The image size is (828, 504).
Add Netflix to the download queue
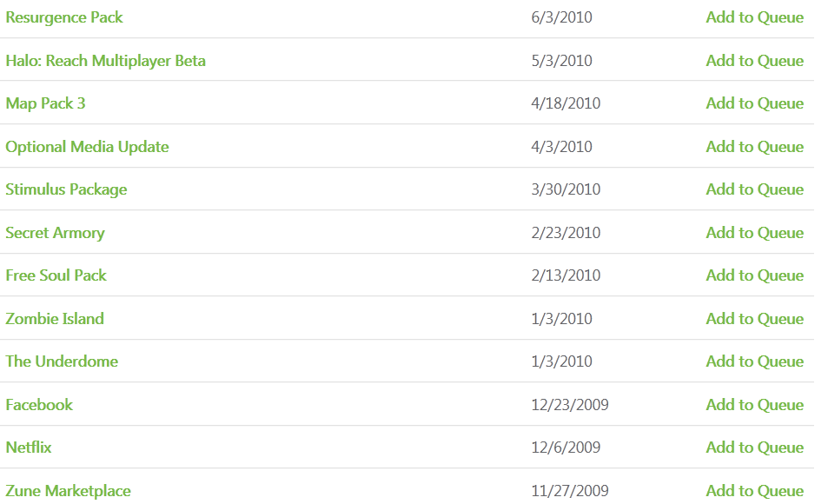pyautogui.click(x=754, y=448)
